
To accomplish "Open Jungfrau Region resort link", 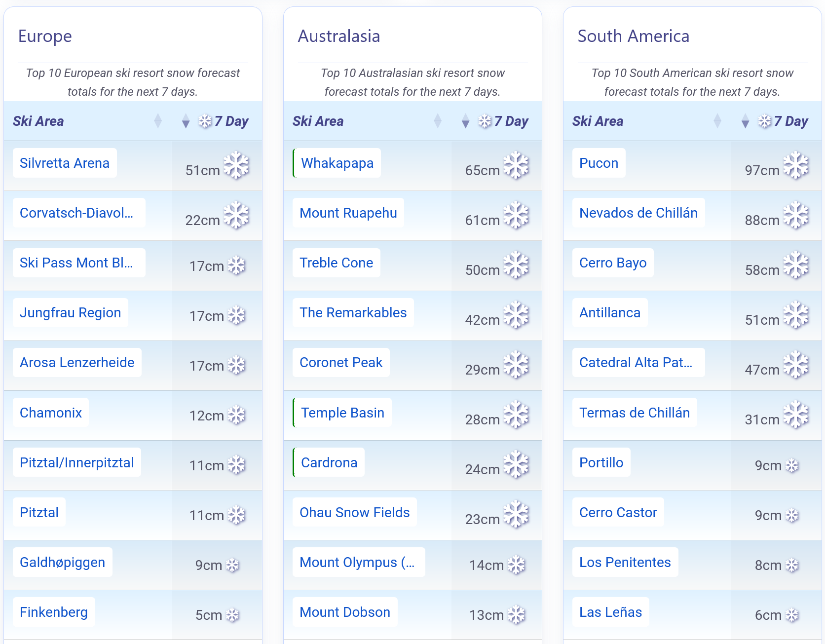I will 71,312.
